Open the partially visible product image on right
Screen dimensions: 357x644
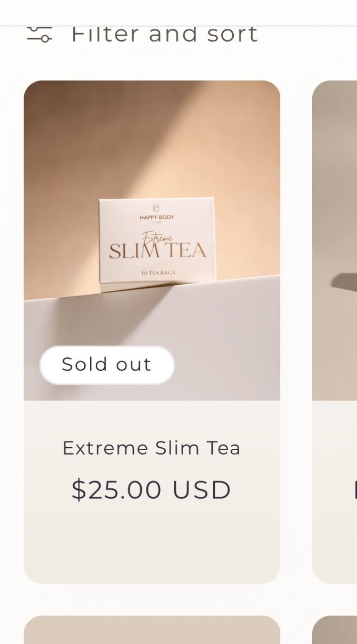[x=335, y=240]
